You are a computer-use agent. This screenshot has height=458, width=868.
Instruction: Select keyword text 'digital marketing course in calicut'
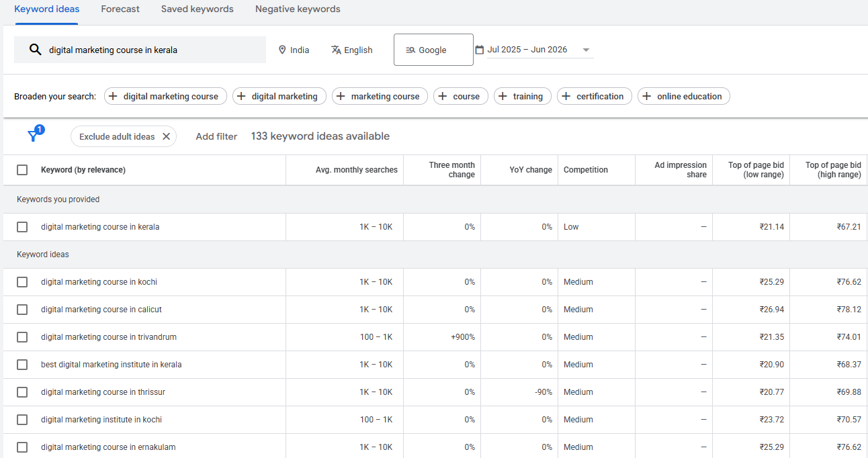[x=101, y=310]
